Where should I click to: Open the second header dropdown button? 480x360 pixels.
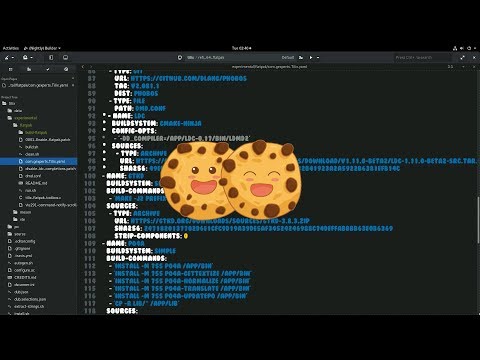point(27,58)
